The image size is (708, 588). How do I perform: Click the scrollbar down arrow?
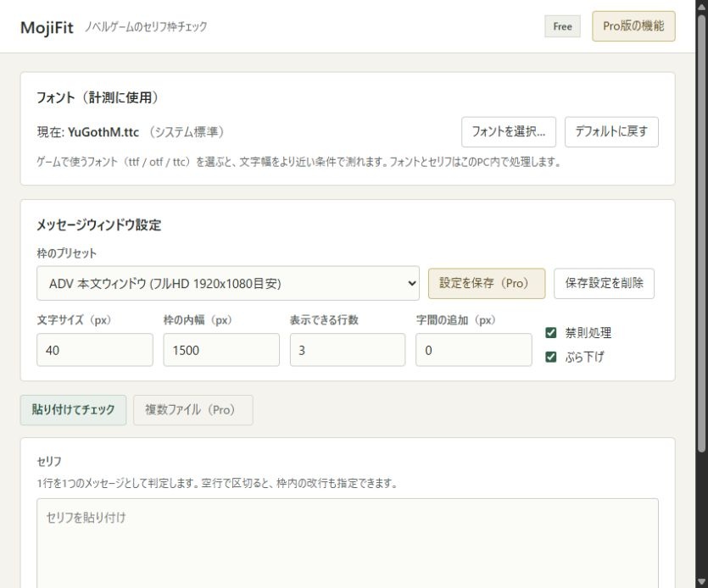pos(701,582)
